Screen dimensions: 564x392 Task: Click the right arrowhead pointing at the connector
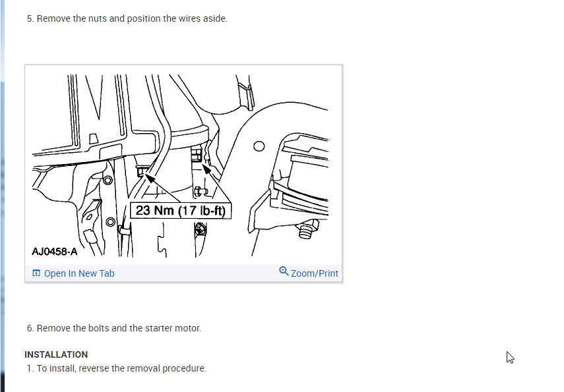point(206,169)
